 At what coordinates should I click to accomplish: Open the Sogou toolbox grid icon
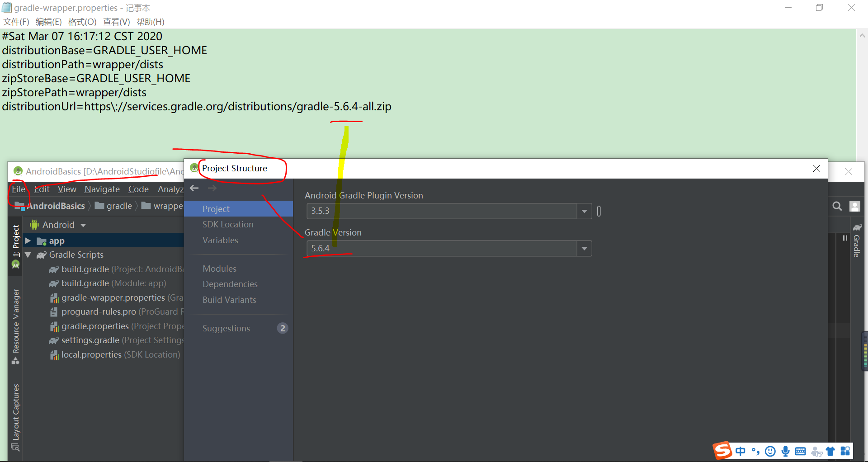[x=845, y=451]
